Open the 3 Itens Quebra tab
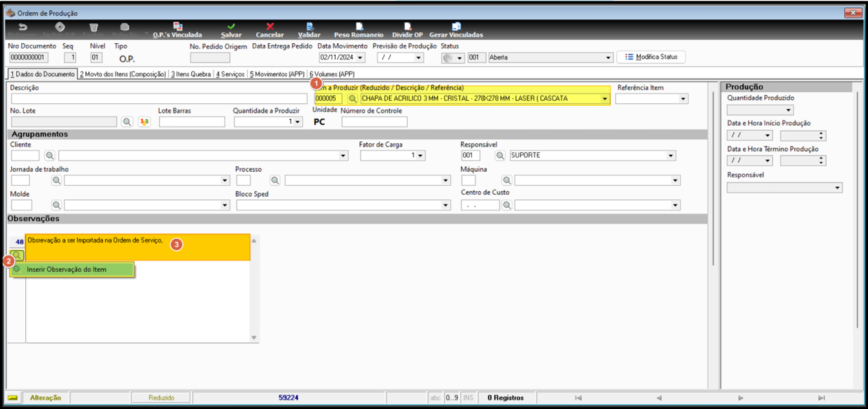 coord(191,74)
